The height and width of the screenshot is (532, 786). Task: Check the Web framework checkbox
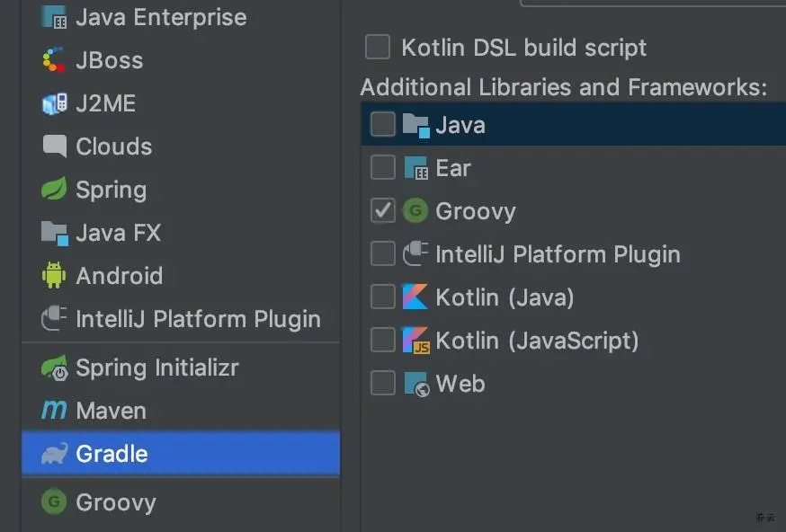coord(383,383)
